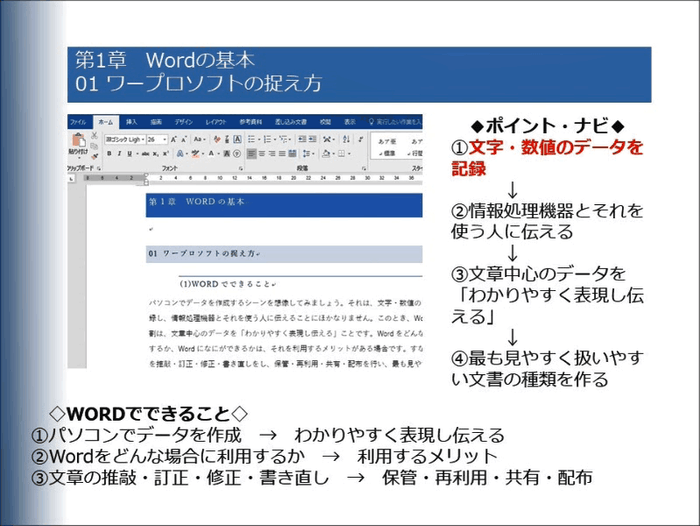Click the heading '01 ワープロソフトの捉え方' in document
Screen dimensions: 700x526
[x=204, y=254]
